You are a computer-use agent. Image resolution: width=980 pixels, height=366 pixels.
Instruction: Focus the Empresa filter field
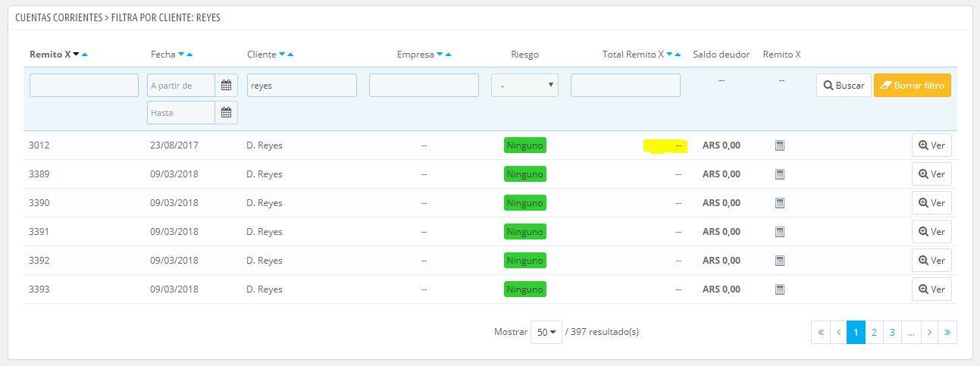tap(424, 85)
